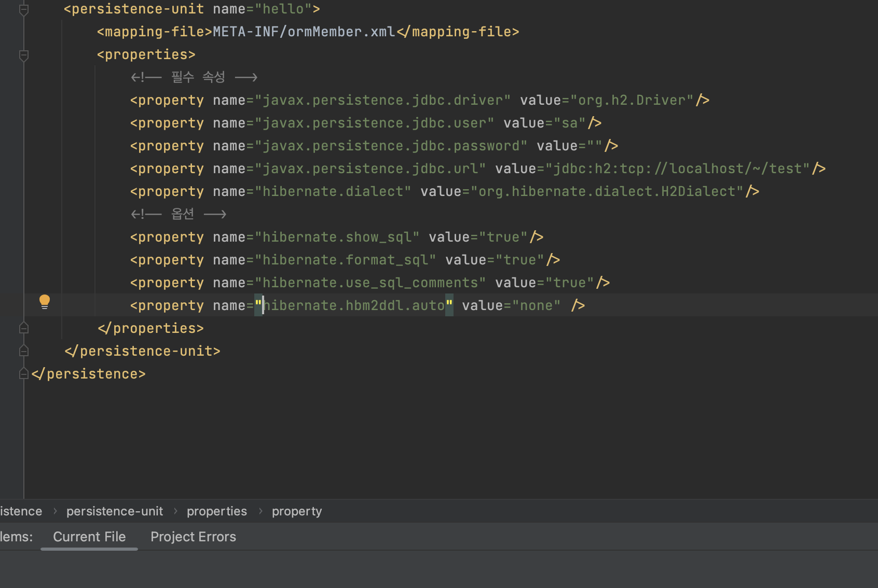The height and width of the screenshot is (588, 878).
Task: Click the hibernate.dialect property name
Action: click(333, 191)
